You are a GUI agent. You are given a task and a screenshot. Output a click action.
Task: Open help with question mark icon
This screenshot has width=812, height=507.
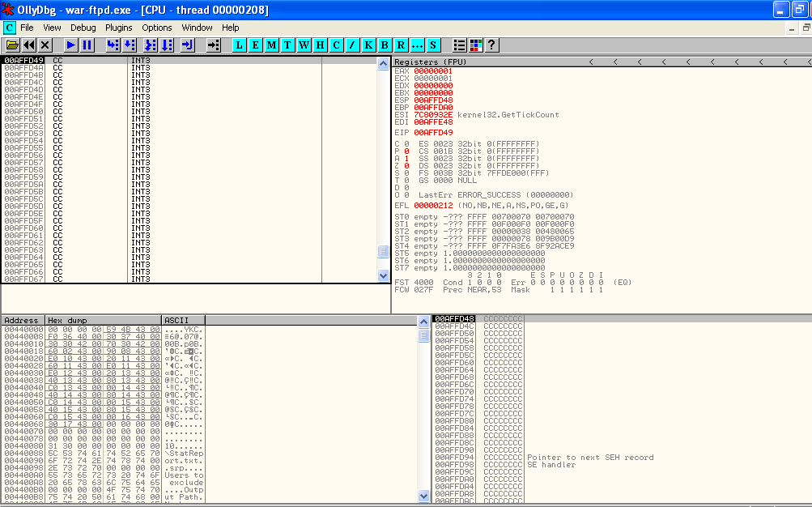coord(492,45)
